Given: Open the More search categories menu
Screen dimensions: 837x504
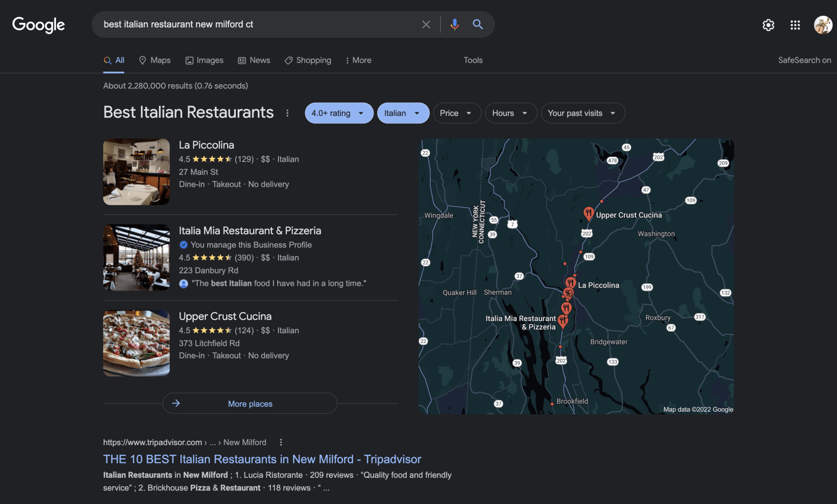Looking at the screenshot, I should [x=358, y=60].
